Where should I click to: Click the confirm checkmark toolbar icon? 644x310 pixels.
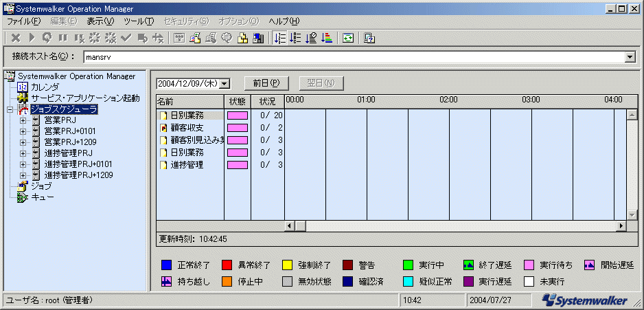[126, 38]
